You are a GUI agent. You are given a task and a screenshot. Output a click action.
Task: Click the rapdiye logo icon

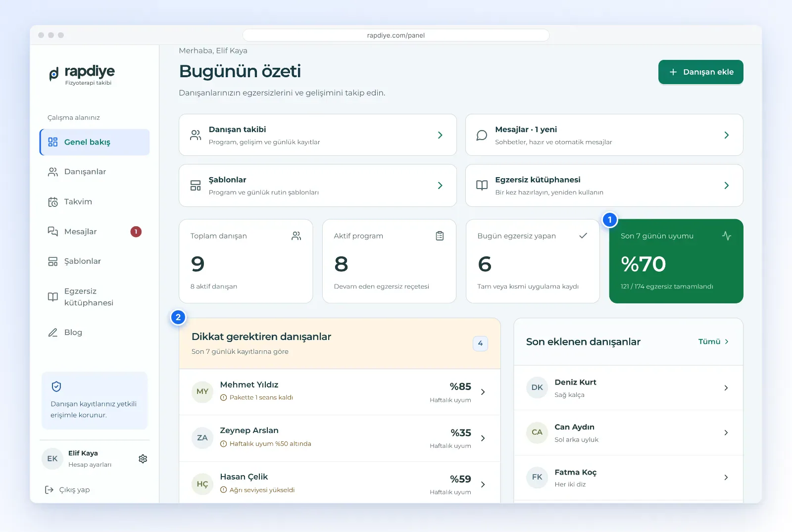pyautogui.click(x=53, y=74)
